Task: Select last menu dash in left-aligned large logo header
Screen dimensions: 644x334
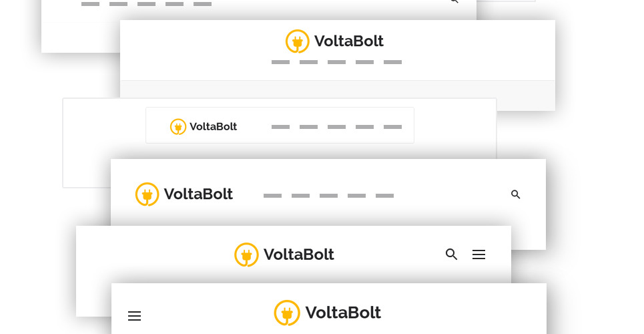Action: click(384, 196)
